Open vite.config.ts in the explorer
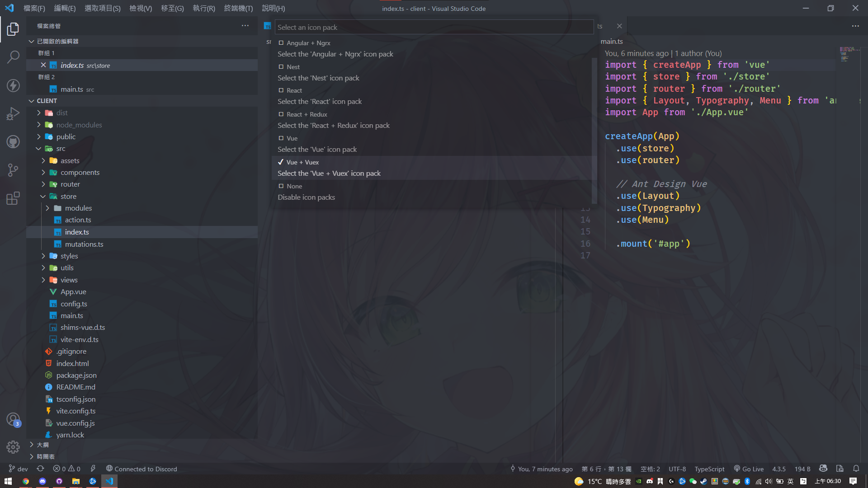The height and width of the screenshot is (488, 868). (76, 411)
